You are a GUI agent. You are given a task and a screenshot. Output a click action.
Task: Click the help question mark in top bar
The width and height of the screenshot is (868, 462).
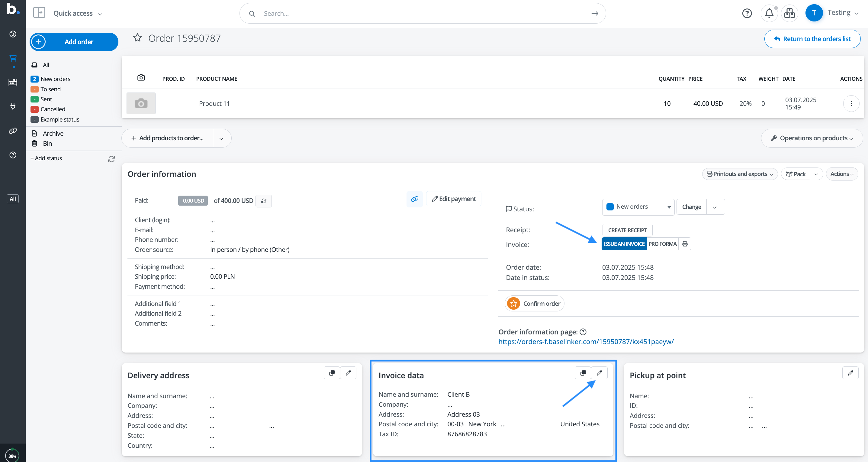(747, 14)
